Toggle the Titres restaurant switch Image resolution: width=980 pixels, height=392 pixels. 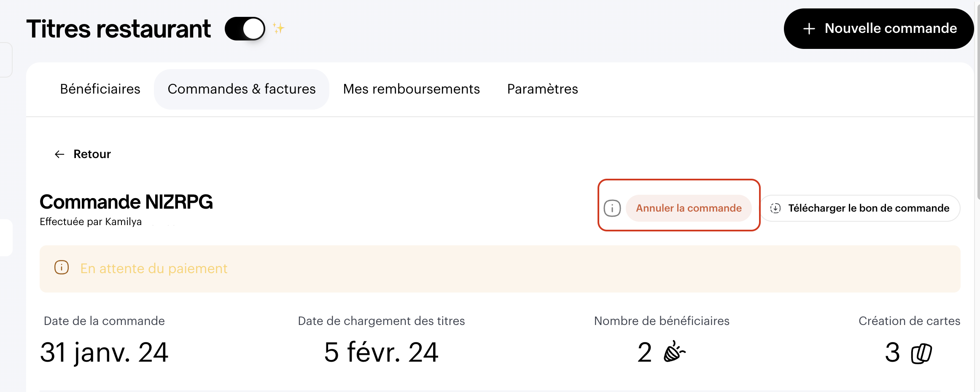pyautogui.click(x=245, y=29)
